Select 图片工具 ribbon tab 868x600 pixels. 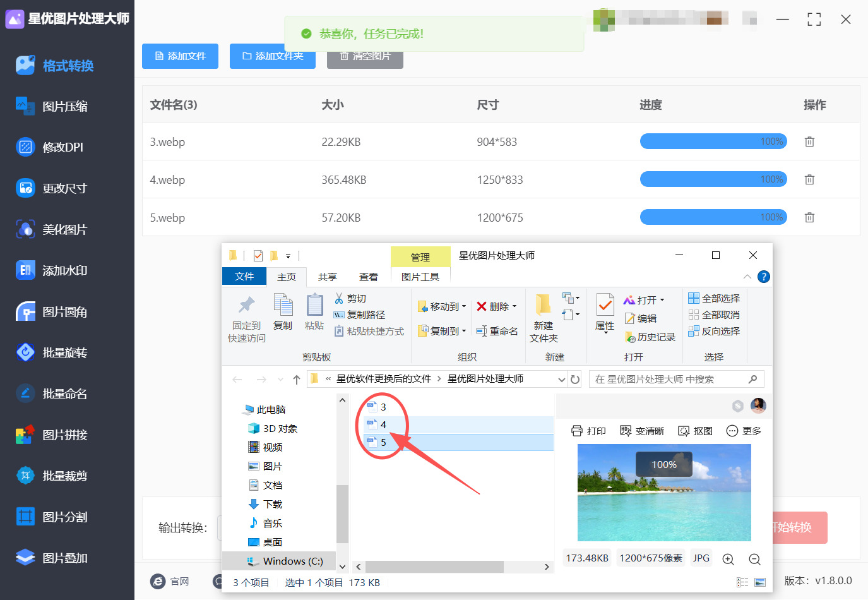click(x=420, y=277)
